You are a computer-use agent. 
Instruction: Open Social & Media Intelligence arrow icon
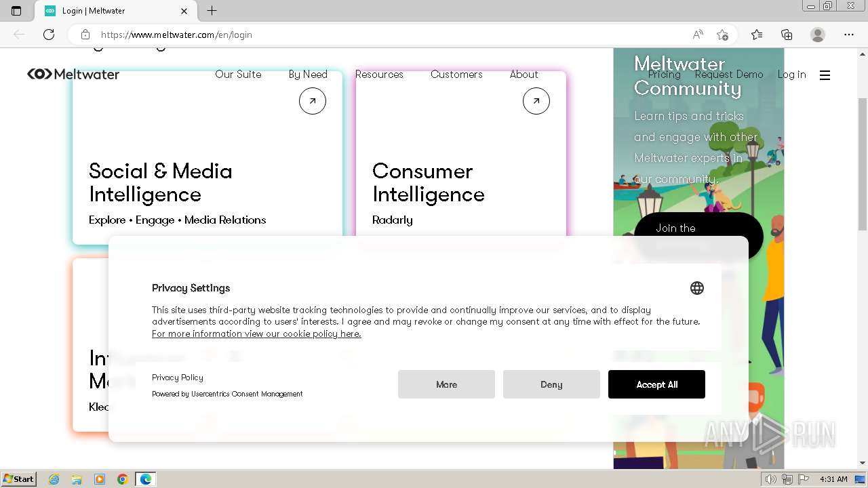[313, 101]
